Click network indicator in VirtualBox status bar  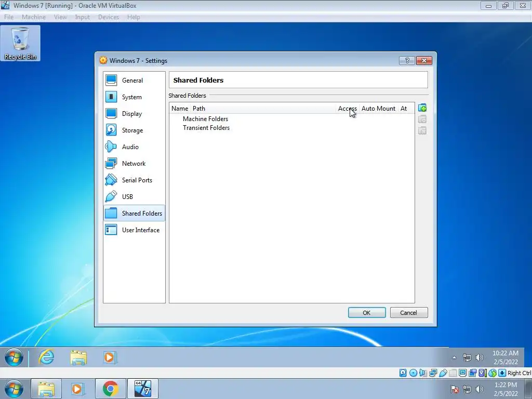(x=433, y=373)
